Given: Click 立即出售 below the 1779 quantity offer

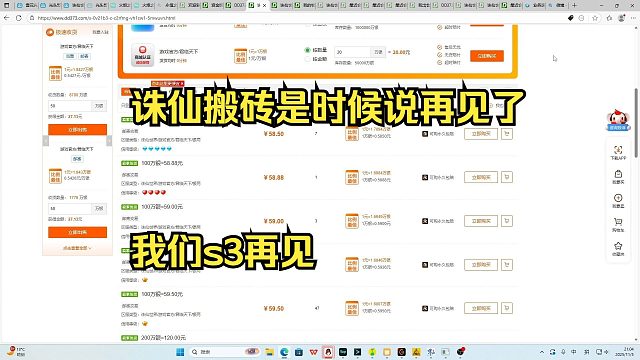Looking at the screenshot, I should point(78,232).
